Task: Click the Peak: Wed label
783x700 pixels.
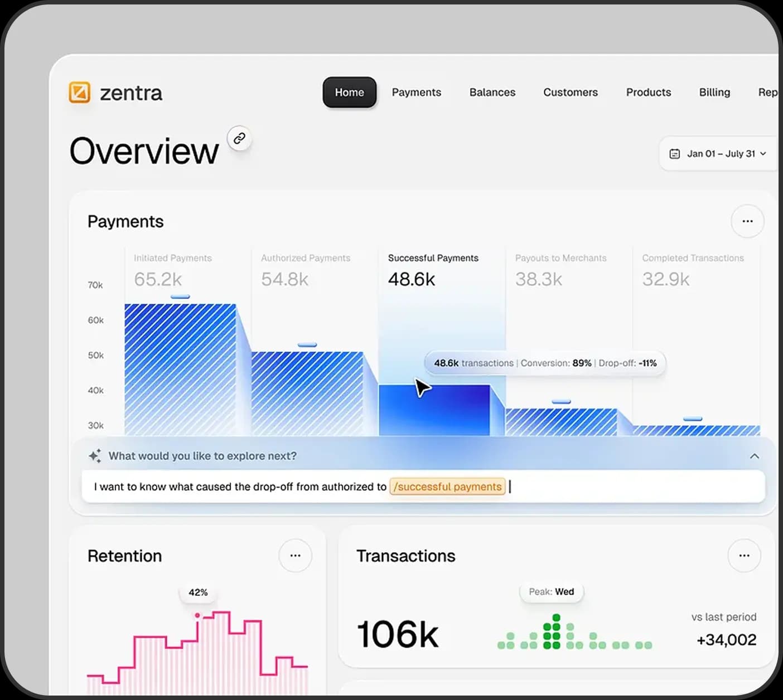Action: [x=552, y=592]
